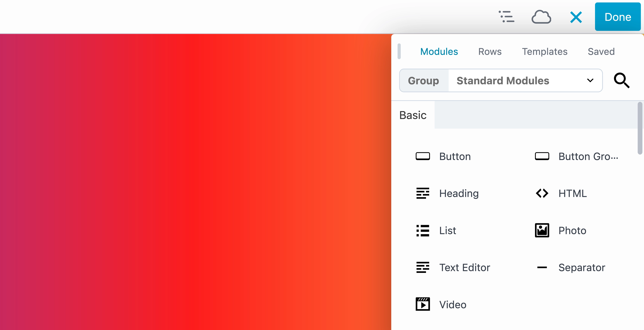Click the Video module icon
The image size is (644, 330).
coord(423,304)
